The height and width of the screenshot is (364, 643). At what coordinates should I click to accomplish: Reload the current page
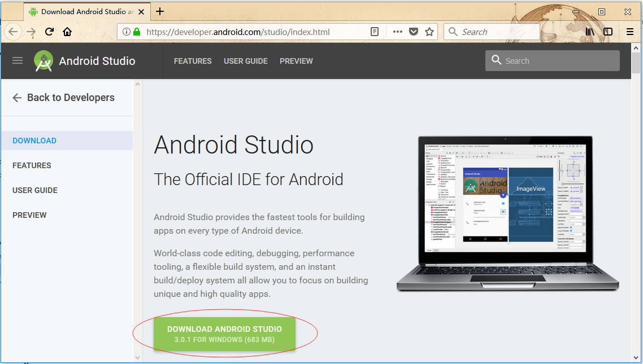[x=49, y=32]
